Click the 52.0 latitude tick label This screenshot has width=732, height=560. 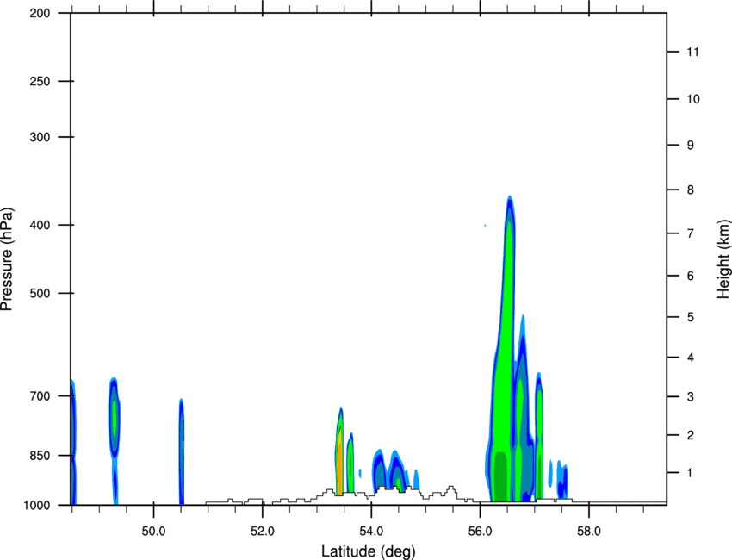tap(263, 532)
